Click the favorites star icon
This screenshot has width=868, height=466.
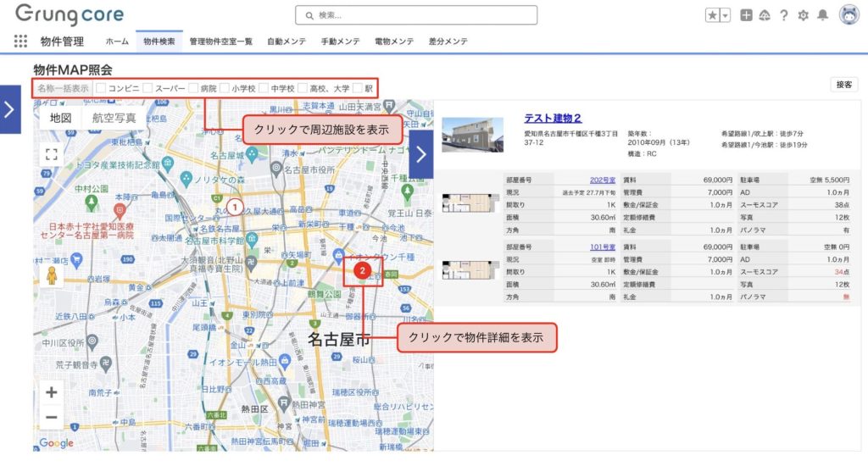(712, 15)
